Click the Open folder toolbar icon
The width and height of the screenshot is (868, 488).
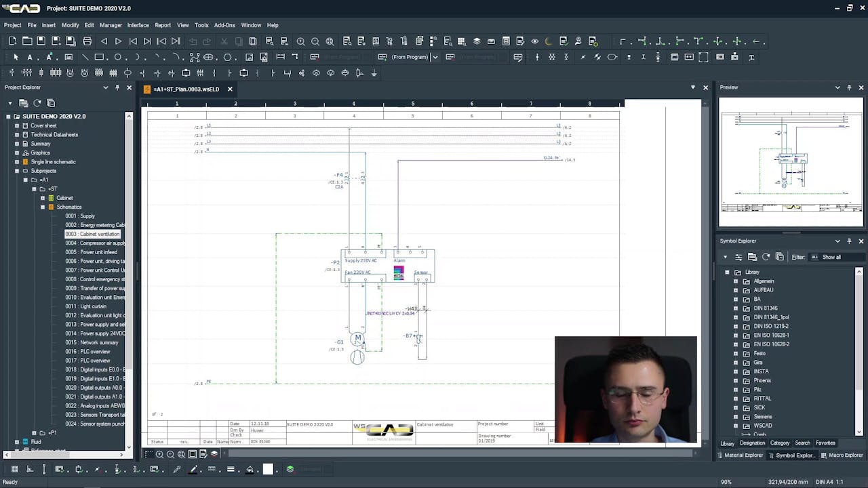(27, 41)
